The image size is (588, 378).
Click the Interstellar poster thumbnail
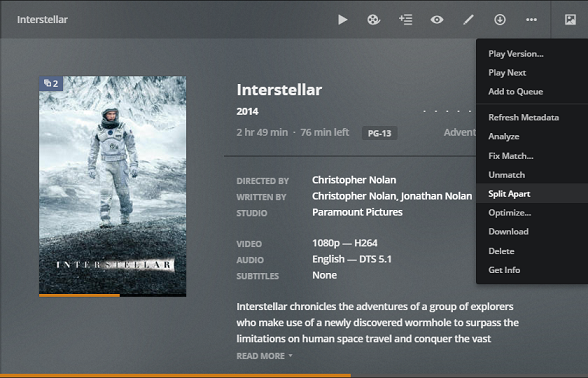tap(112, 186)
